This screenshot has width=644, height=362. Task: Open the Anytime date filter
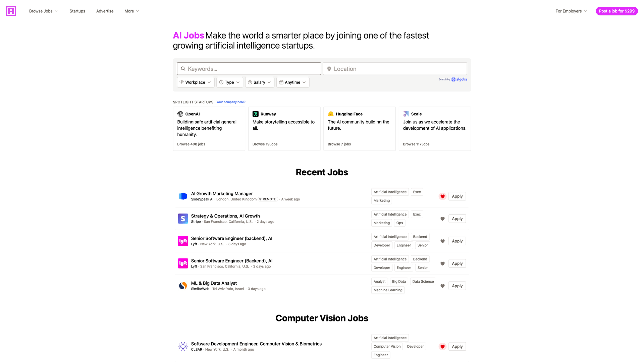292,82
